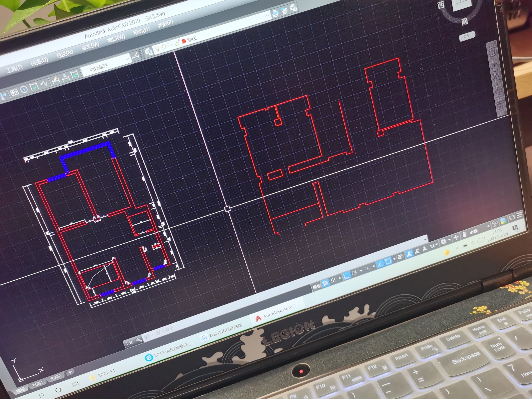The width and height of the screenshot is (532, 399).
Task: Click the dimension break jog icon
Action: (x=44, y=84)
